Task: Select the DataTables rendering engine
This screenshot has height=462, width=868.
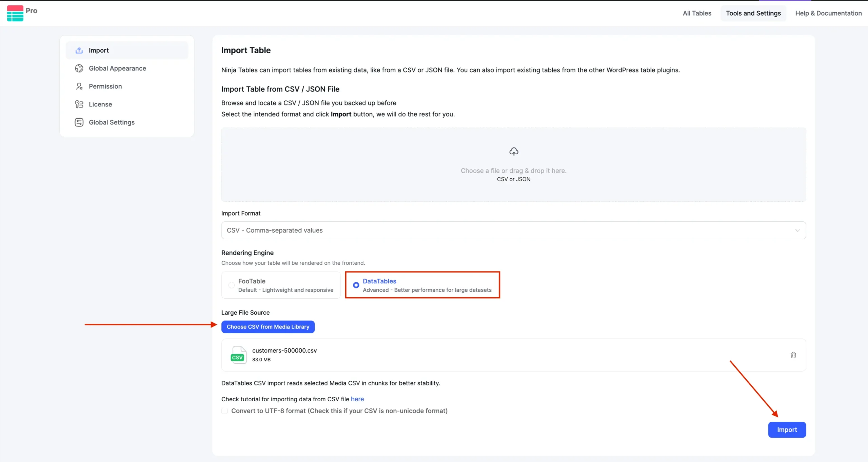Action: coord(355,285)
